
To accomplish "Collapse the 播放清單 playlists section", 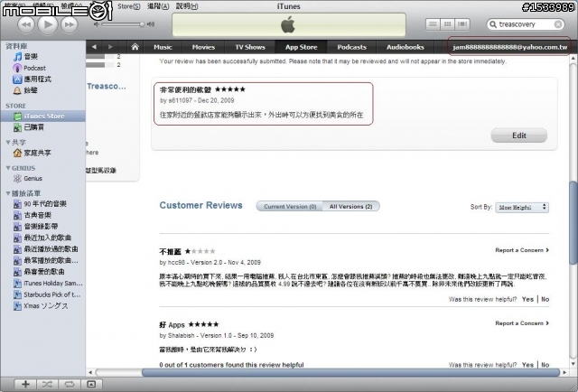I will 8,193.
